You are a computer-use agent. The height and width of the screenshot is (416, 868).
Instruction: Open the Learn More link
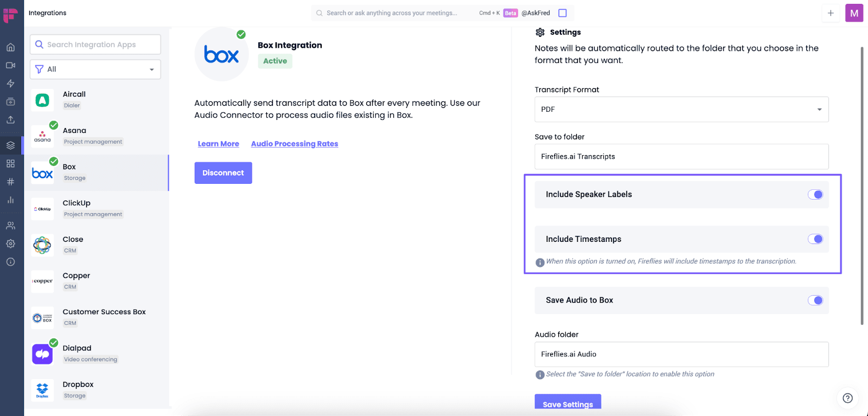pyautogui.click(x=218, y=144)
